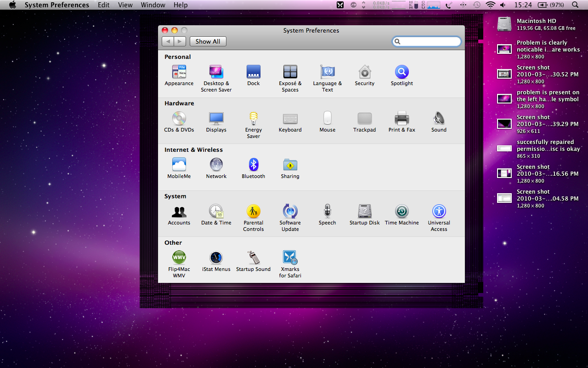Open the Dock preference pane
Screen dimensions: 588x368
point(254,75)
